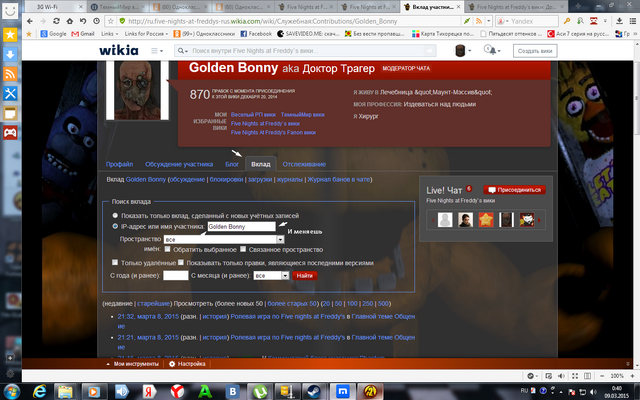This screenshot has width=640, height=400.
Task: Check the 'Обратить выбранное' checkbox
Action: 167,249
